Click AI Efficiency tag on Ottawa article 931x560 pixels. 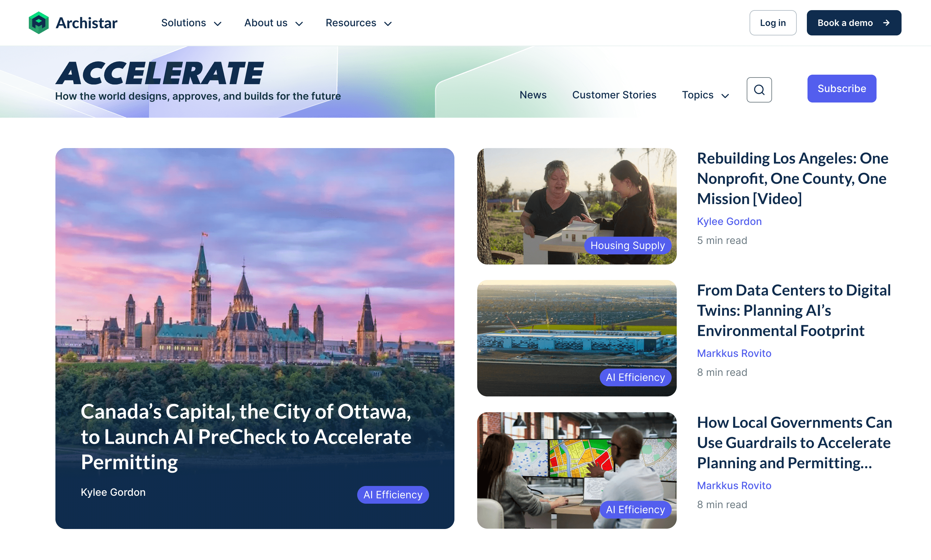[x=393, y=495]
